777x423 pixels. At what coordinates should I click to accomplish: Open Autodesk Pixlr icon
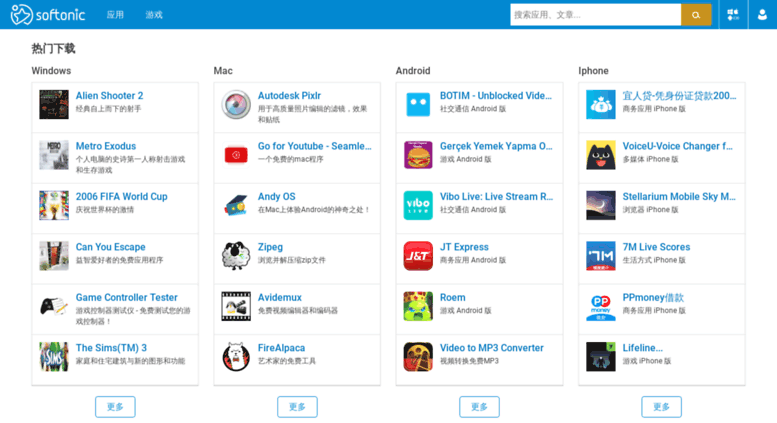pyautogui.click(x=236, y=105)
